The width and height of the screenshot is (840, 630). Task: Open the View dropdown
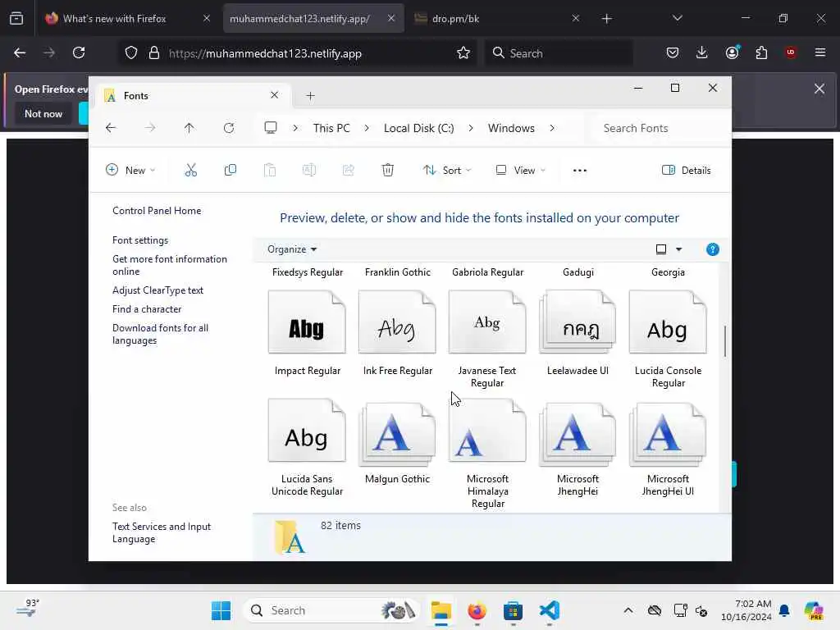520,171
